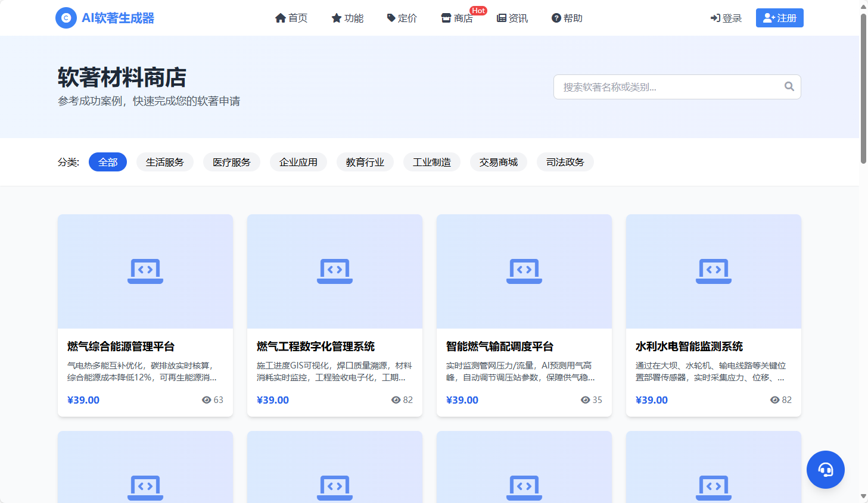Click the user-plus icon inside 注册 button

point(769,18)
